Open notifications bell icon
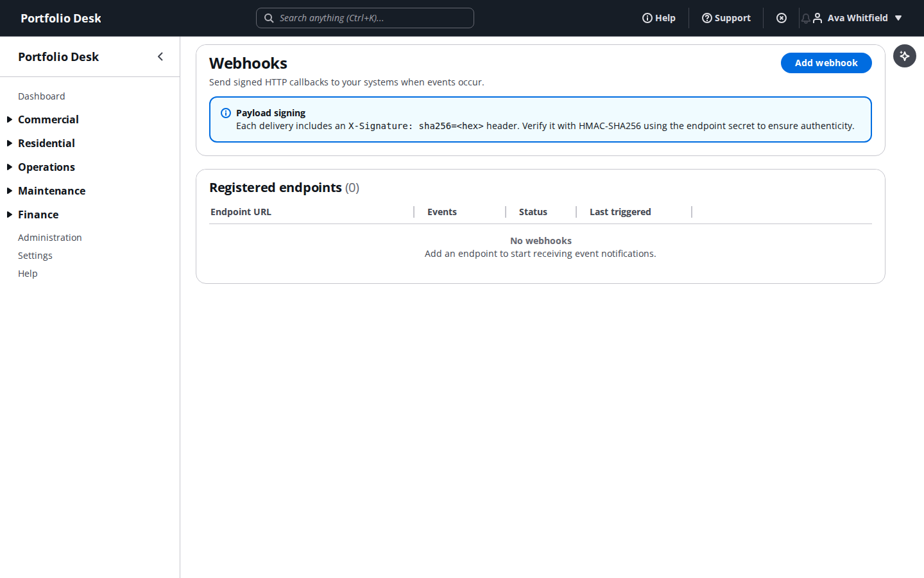Viewport: 924px width, 578px height. tap(805, 19)
